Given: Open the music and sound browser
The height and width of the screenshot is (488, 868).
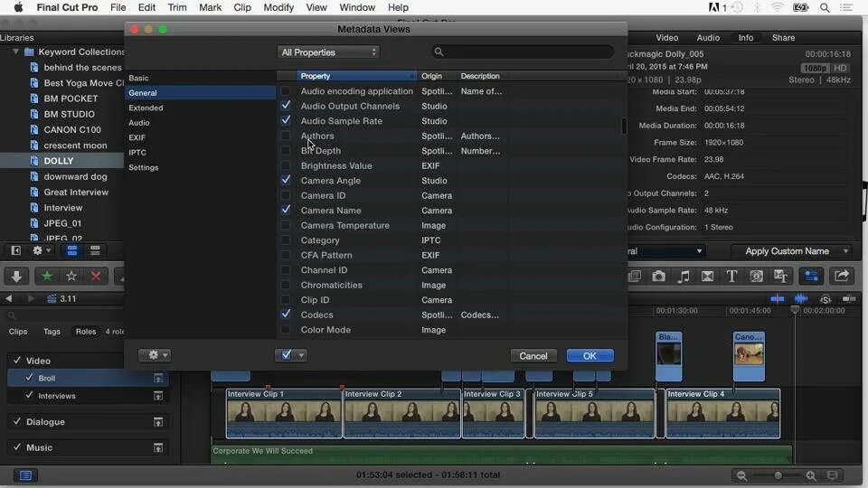Looking at the screenshot, I should pos(684,277).
